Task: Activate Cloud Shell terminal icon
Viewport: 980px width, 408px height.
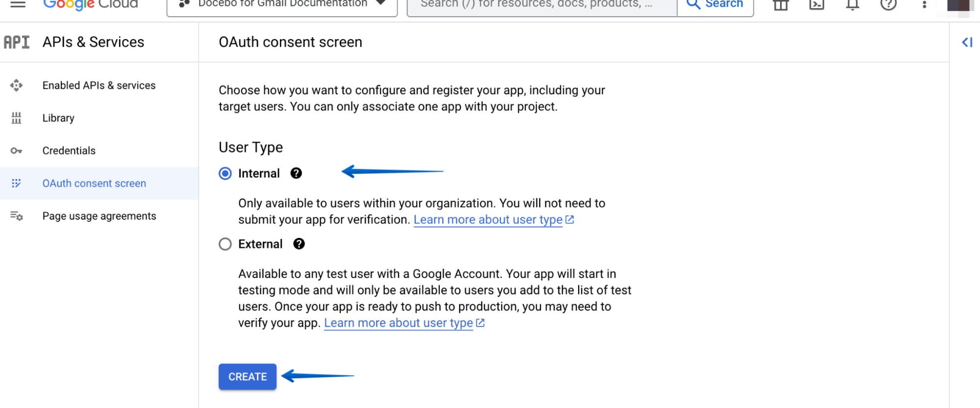Action: pos(817,5)
